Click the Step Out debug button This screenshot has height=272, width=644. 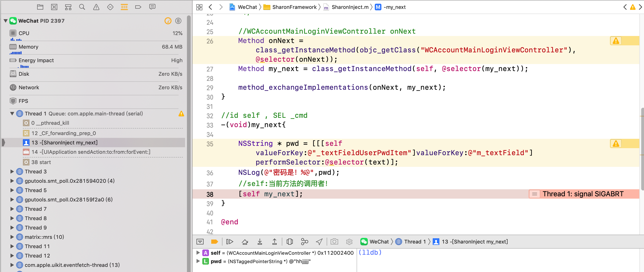coord(274,241)
